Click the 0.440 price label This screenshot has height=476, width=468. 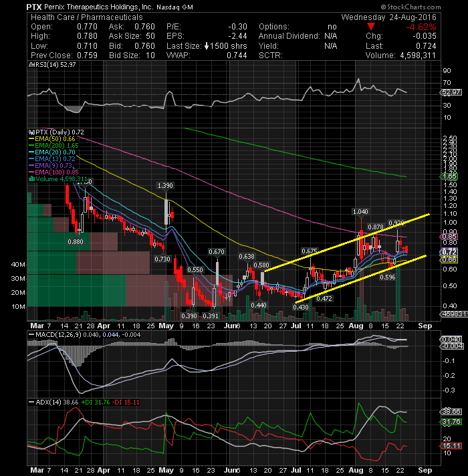(259, 305)
